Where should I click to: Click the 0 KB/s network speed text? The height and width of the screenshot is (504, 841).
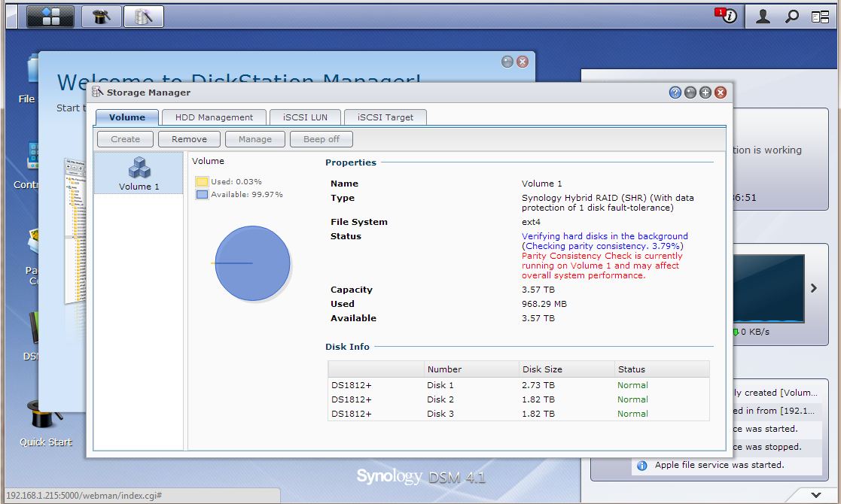755,332
